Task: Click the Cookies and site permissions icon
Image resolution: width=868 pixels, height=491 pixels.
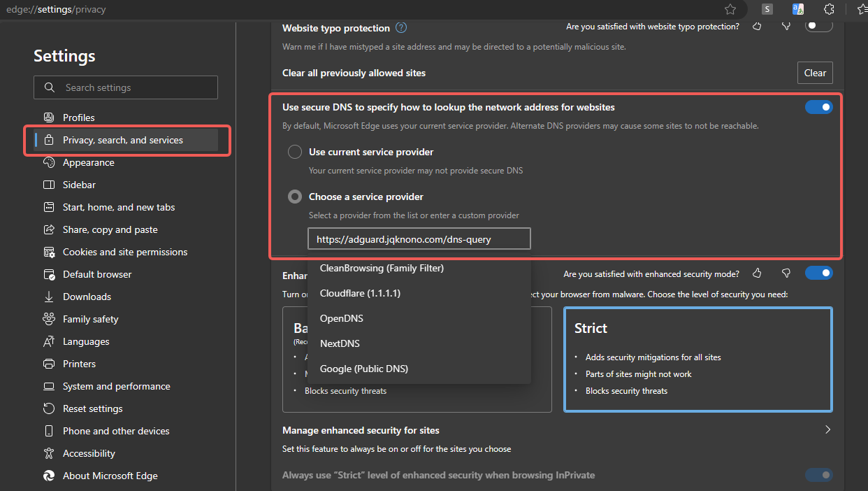Action: click(x=49, y=252)
